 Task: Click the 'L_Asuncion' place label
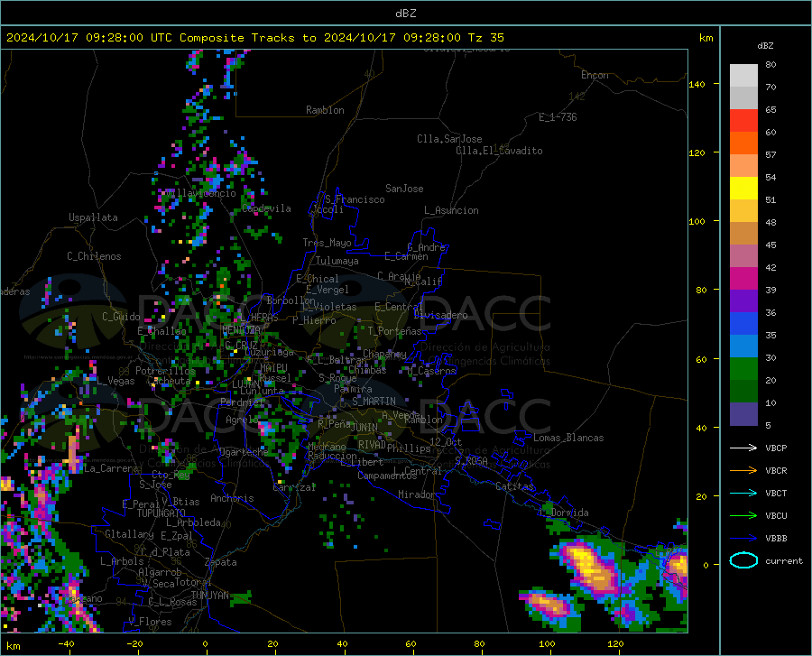pos(451,210)
